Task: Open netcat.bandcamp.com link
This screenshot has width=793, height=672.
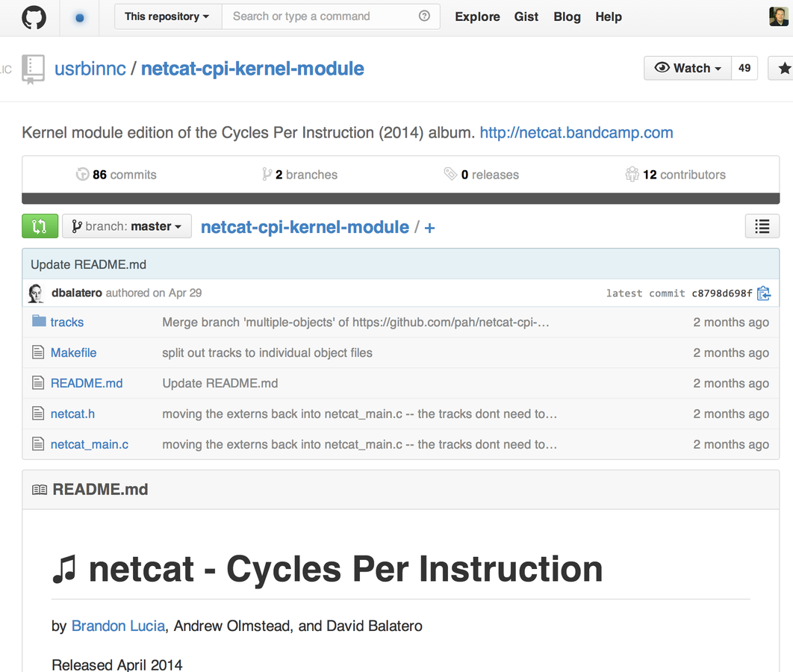Action: [x=576, y=132]
